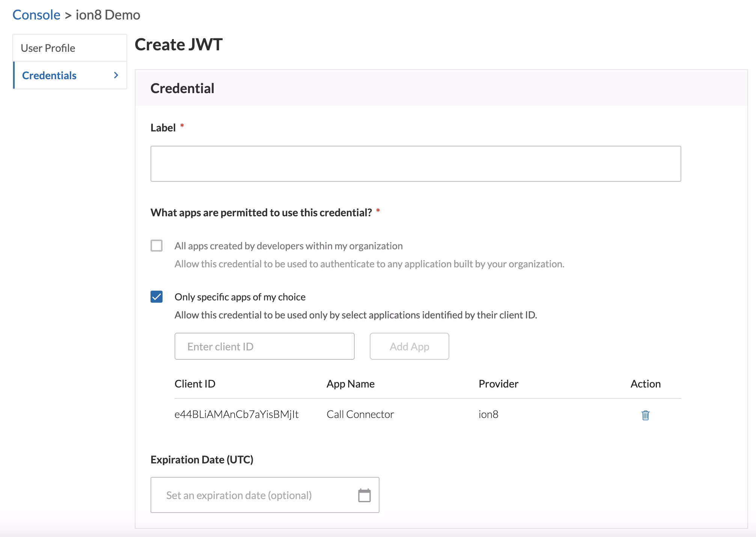Viewport: 756px width, 537px height.
Task: Click the Client ID column header
Action: [195, 383]
